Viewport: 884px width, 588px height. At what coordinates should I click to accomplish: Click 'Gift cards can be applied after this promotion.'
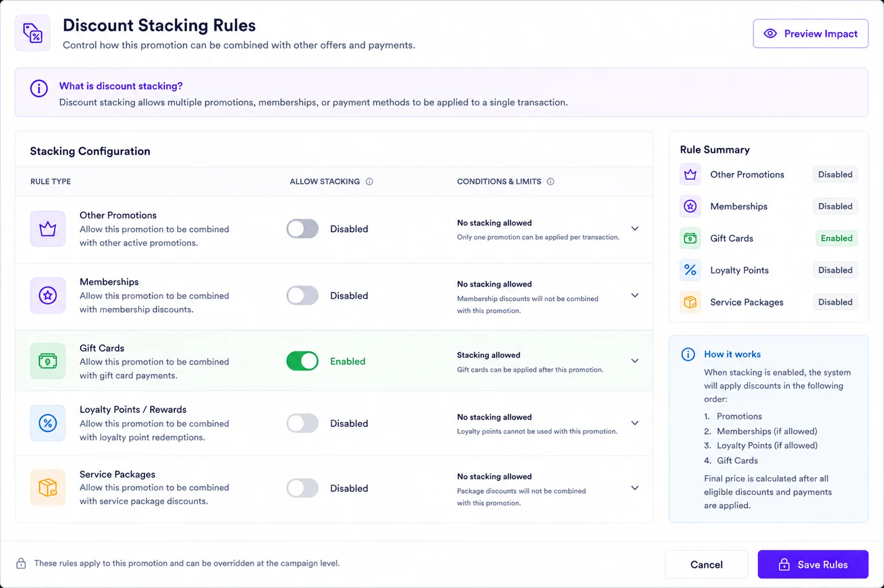coord(530,370)
